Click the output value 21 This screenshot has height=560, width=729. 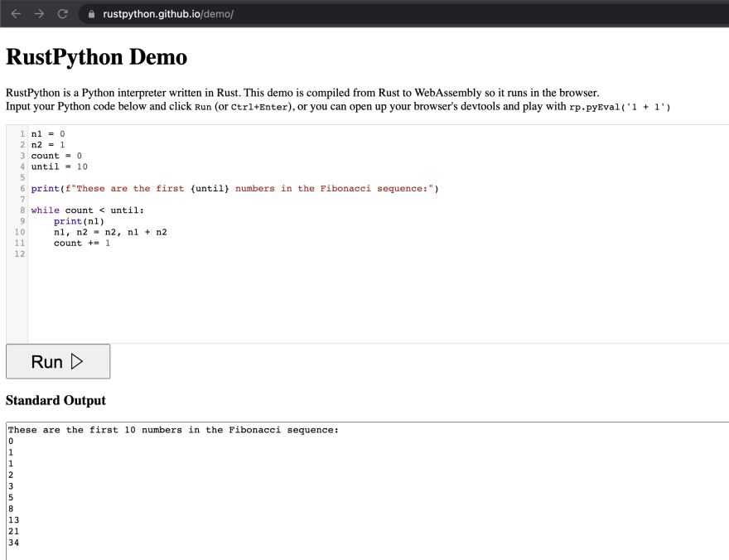pyautogui.click(x=13, y=531)
